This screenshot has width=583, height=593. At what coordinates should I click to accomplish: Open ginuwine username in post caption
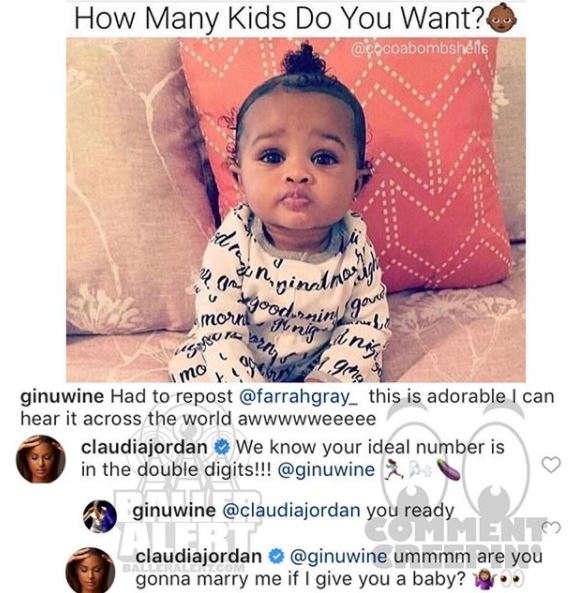click(x=62, y=397)
